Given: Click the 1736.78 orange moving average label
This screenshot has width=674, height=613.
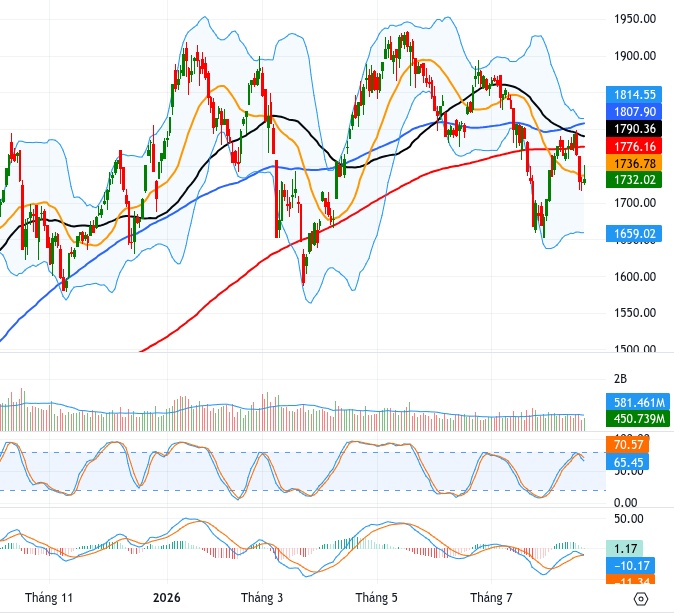Looking at the screenshot, I should coord(634,163).
